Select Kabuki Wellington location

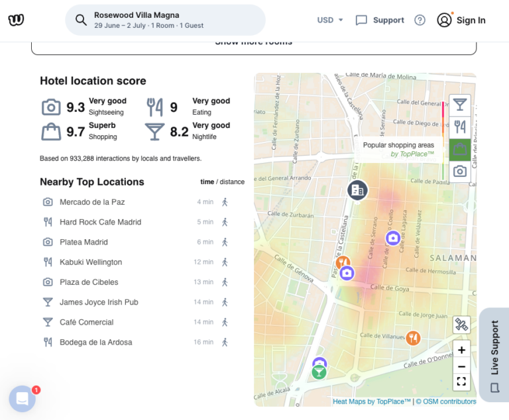click(x=91, y=262)
